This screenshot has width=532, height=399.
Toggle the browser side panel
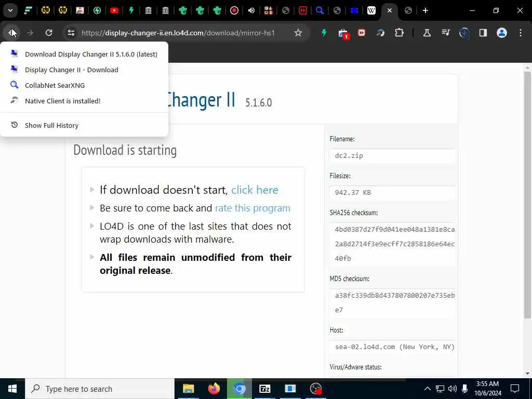[483, 33]
